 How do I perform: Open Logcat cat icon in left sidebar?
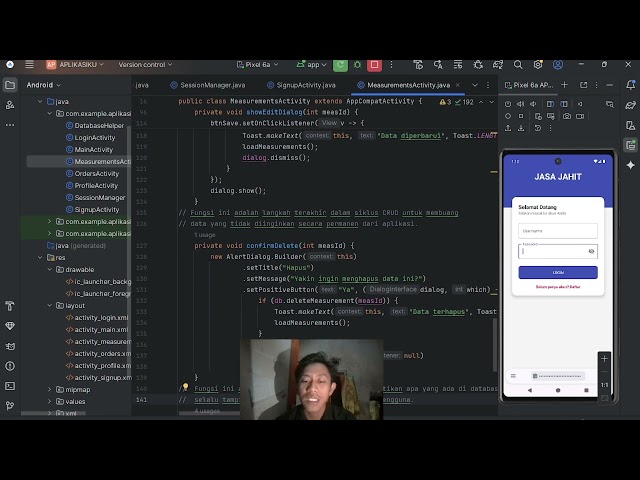coord(10,346)
